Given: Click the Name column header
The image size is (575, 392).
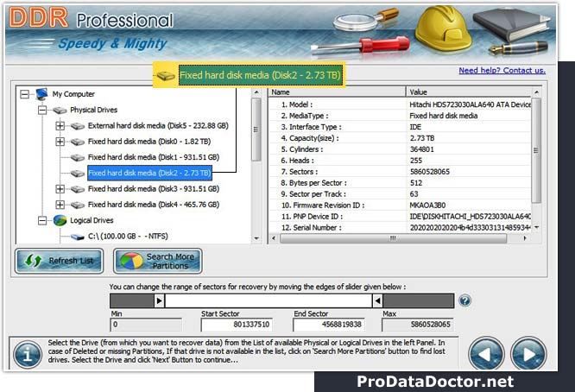Looking at the screenshot, I should 337,92.
